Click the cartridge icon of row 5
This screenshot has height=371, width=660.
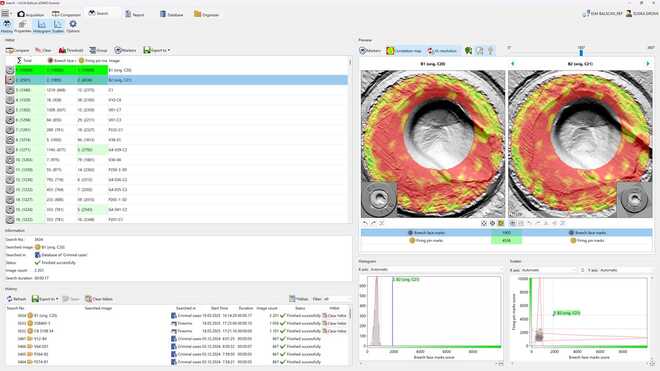[x=10, y=110]
